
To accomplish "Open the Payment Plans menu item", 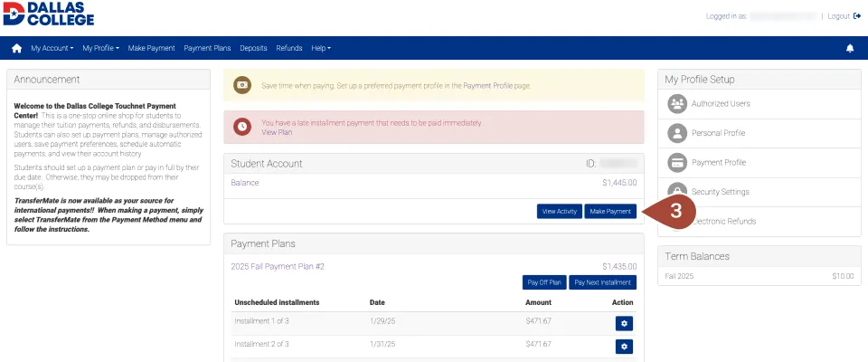I will tap(207, 48).
